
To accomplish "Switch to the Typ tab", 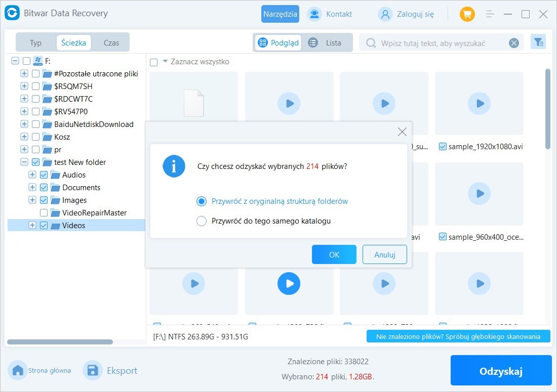I will click(35, 43).
